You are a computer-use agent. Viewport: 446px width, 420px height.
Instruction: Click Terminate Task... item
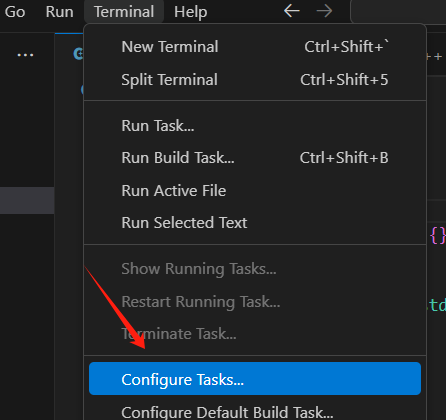(255, 334)
